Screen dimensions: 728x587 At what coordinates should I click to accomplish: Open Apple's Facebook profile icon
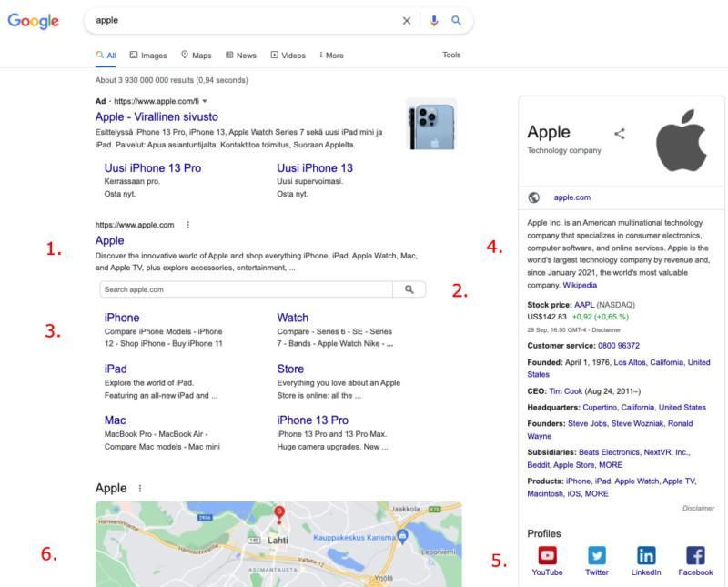tap(695, 555)
